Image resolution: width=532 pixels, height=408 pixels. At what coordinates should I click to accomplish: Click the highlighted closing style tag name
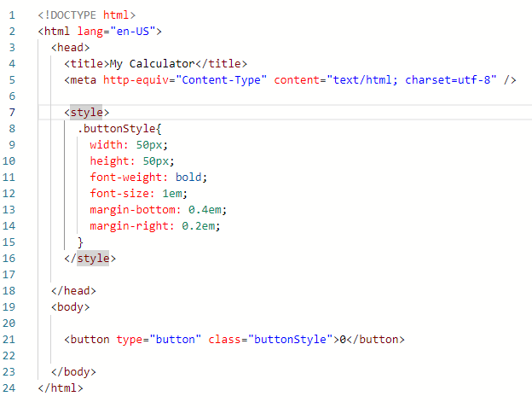(94, 258)
